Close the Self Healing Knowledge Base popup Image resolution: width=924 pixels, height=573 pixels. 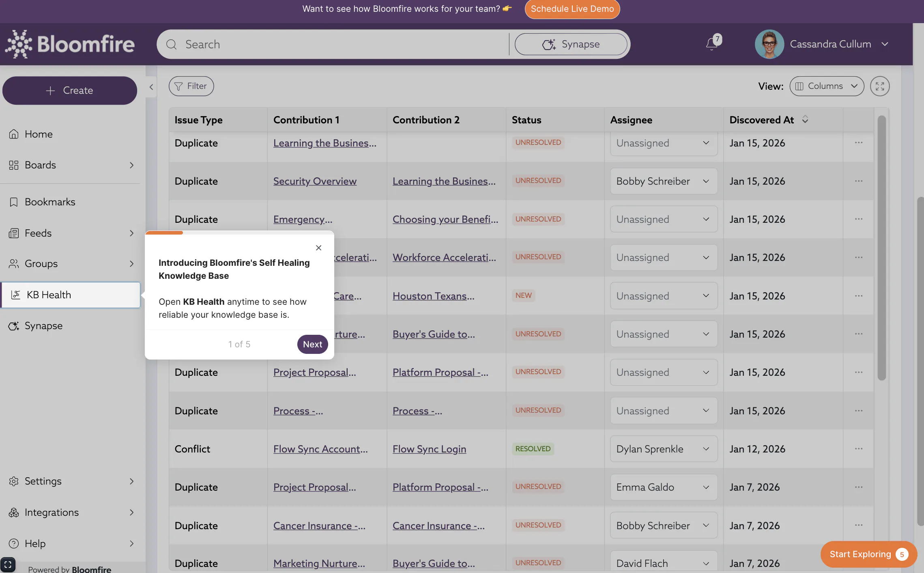click(x=319, y=248)
